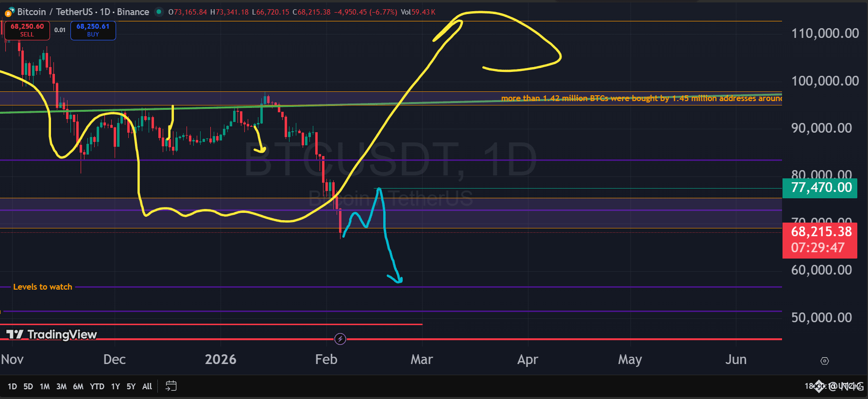Viewport: 868px width, 399px height.
Task: Select the 'more than 1.42 million BTCs' annotation
Action: (x=641, y=98)
